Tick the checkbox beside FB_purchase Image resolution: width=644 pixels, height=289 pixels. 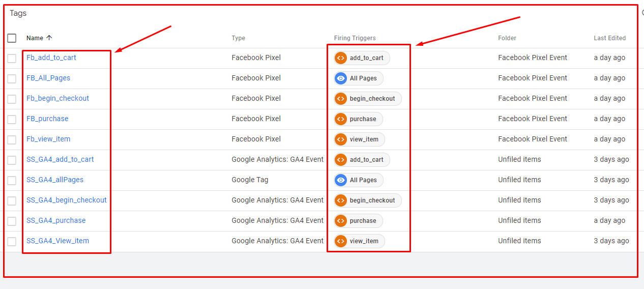point(12,119)
